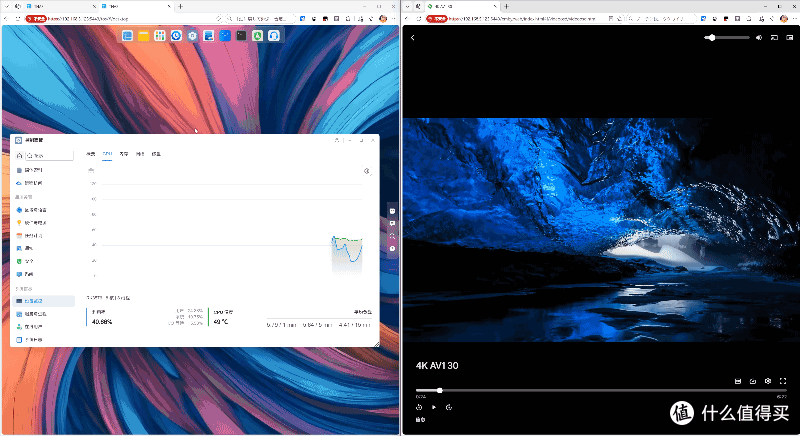Refresh the right browser page
The image size is (800, 436).
tap(419, 18)
